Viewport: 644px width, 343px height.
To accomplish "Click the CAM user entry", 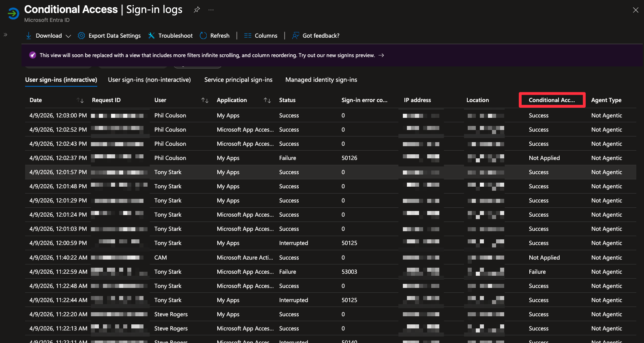I will (160, 258).
